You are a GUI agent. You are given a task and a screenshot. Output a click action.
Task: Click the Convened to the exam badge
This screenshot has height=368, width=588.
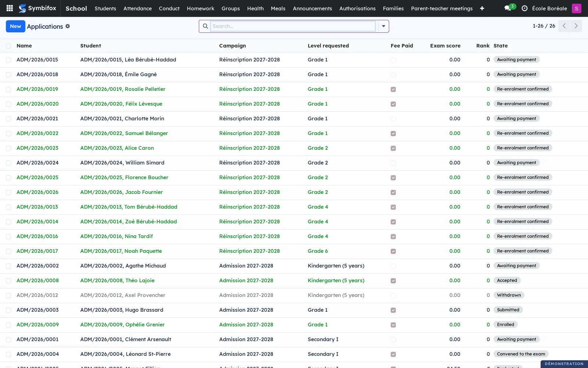[x=521, y=354]
